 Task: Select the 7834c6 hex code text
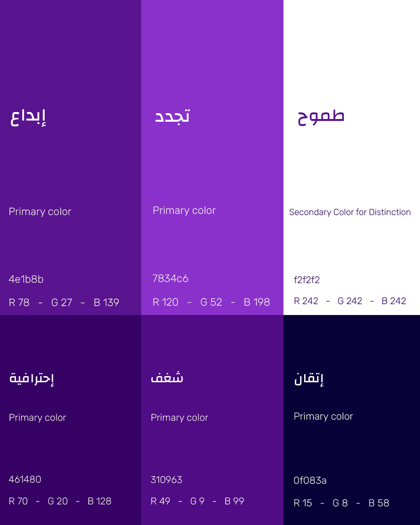tap(170, 278)
